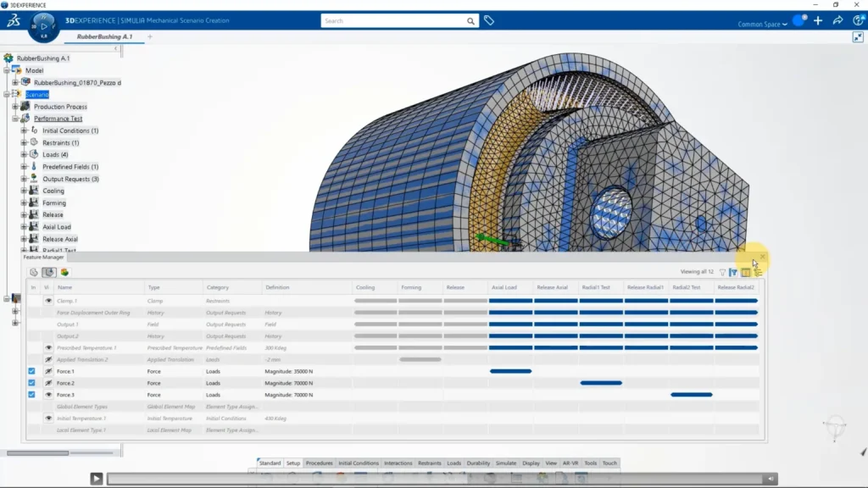This screenshot has height=488, width=868.
Task: Click the Loads folder icon in tree
Action: (x=34, y=154)
